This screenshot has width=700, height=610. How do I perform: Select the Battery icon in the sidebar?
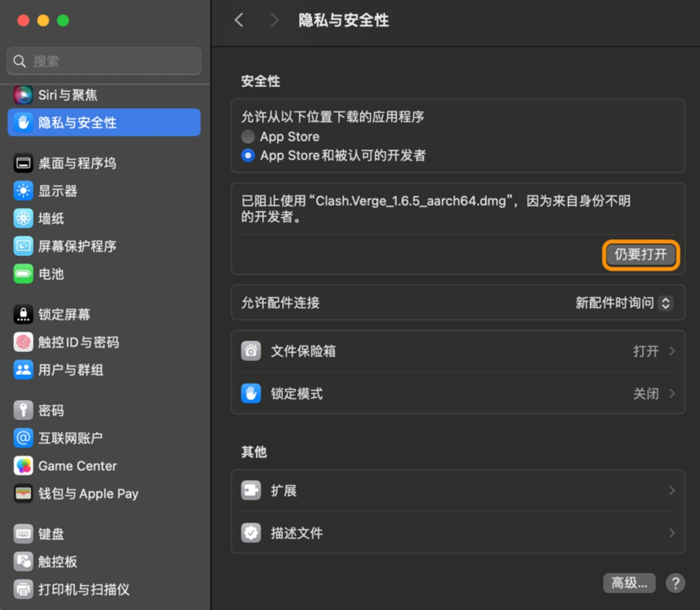pyautogui.click(x=23, y=274)
